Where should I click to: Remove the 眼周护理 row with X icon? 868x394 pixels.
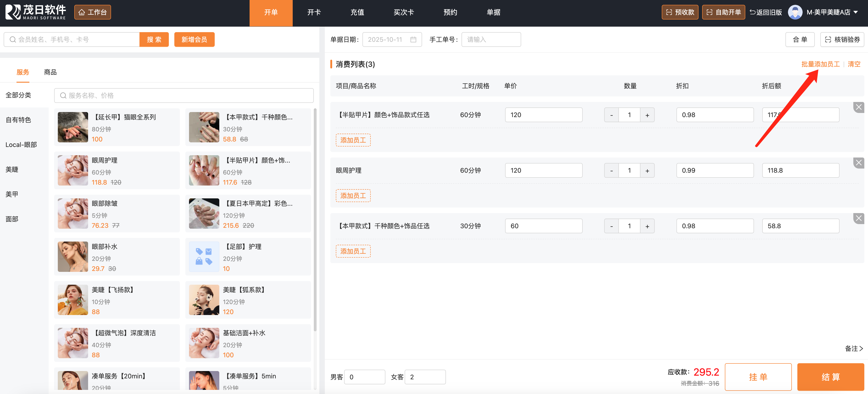pyautogui.click(x=858, y=163)
